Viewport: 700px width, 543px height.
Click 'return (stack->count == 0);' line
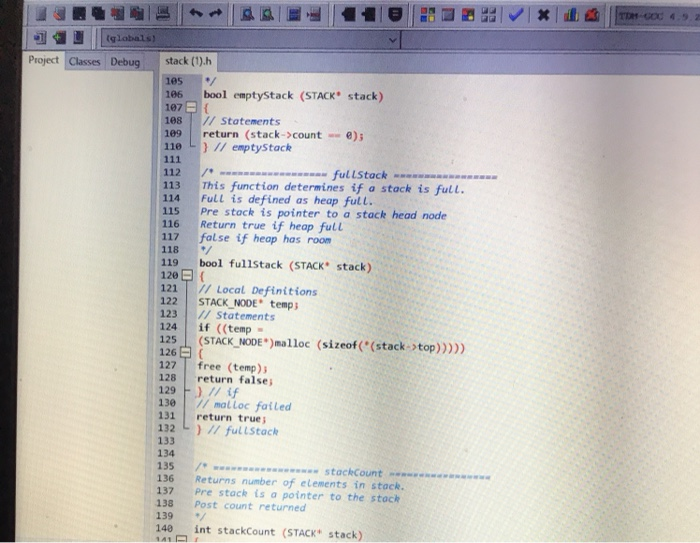283,135
